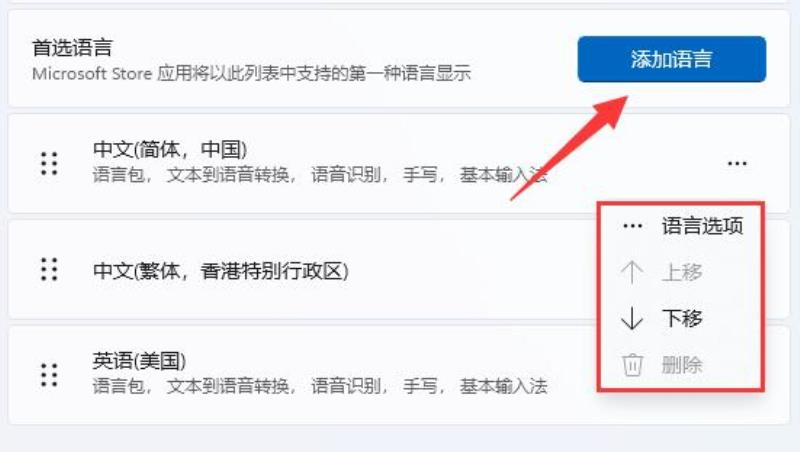Grab drag handle of 英语(美国)
Screen dimensions: 800x452
(49, 375)
